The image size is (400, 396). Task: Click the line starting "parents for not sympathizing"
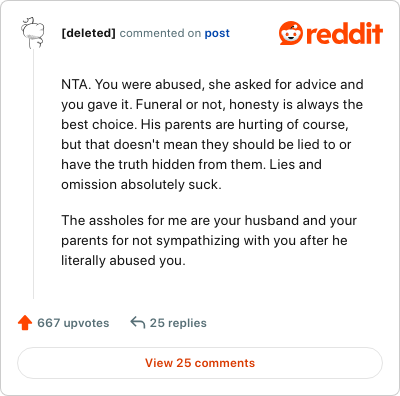(204, 240)
